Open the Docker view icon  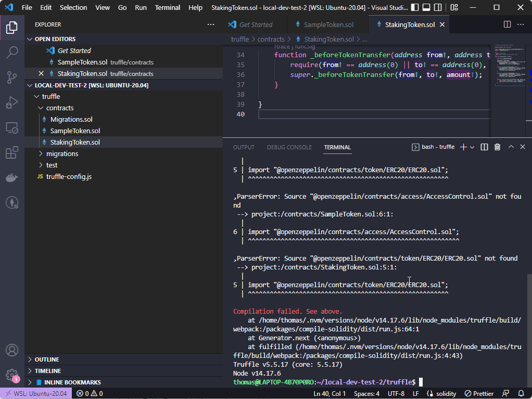[12, 177]
